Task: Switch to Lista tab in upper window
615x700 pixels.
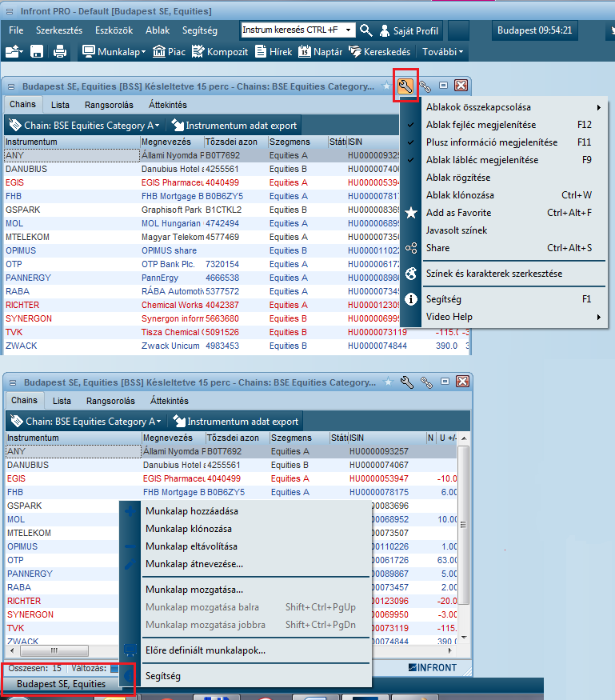Action: (60, 105)
